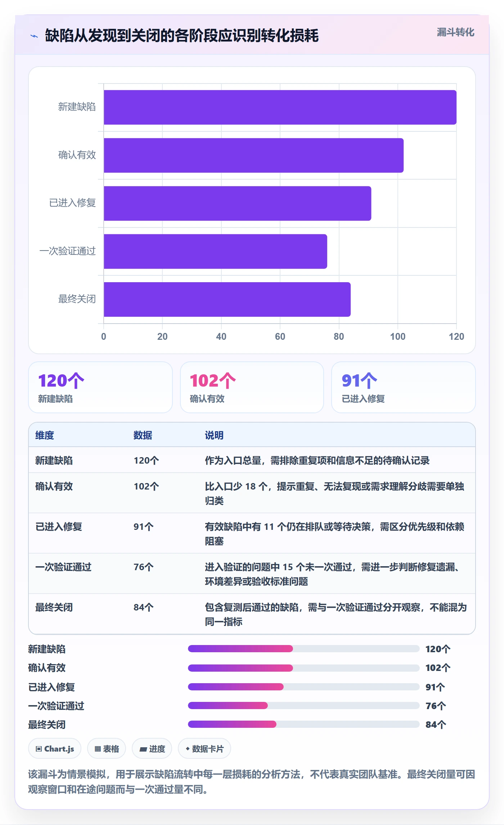Click the Chart.js tag chip
The image size is (504, 825).
tap(55, 749)
